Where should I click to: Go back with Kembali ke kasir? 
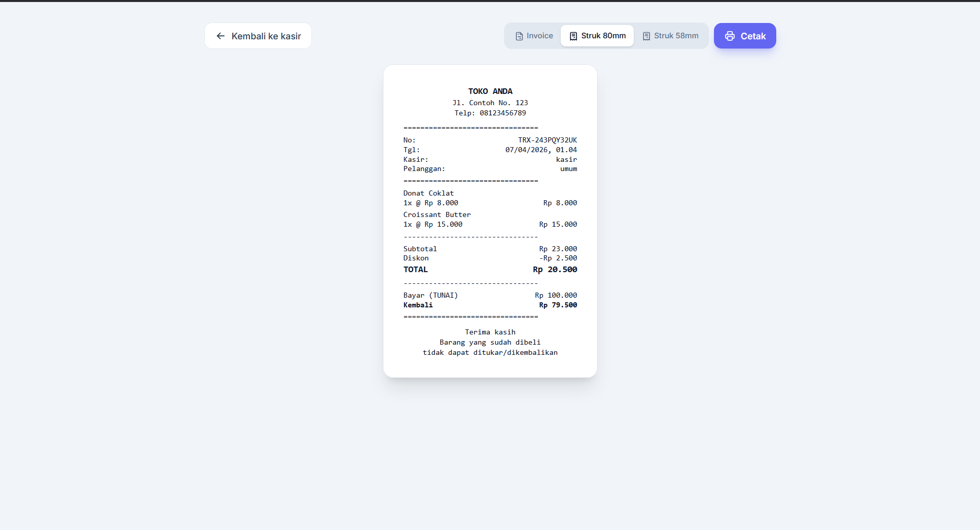tap(258, 36)
